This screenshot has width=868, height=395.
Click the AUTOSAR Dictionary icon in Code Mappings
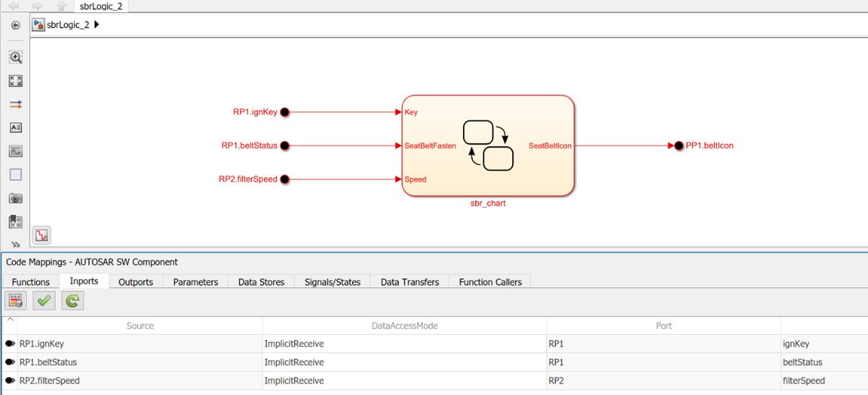click(16, 301)
